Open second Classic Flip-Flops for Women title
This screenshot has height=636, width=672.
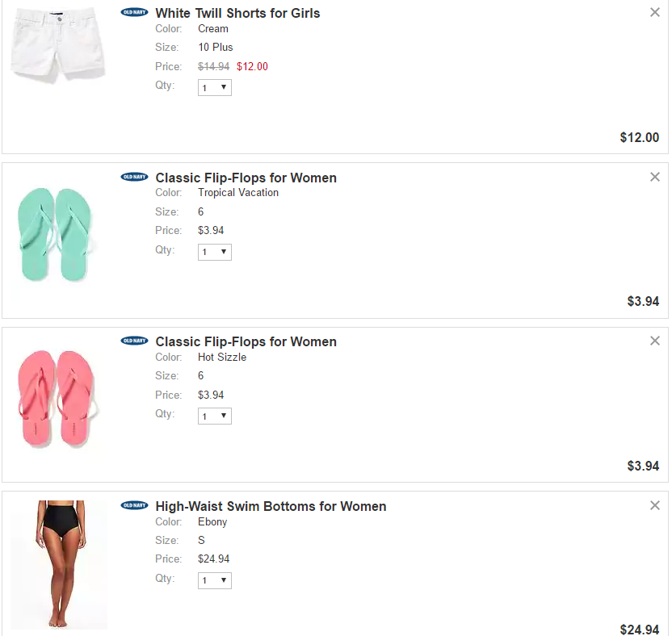pos(246,341)
